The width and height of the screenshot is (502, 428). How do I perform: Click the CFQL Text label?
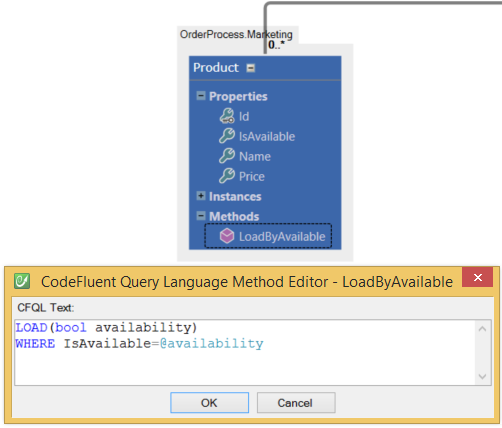click(46, 307)
